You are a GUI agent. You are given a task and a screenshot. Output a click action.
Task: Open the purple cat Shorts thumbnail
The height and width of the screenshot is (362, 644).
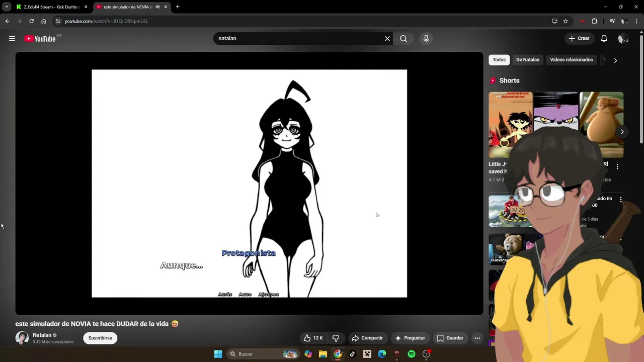tap(556, 113)
